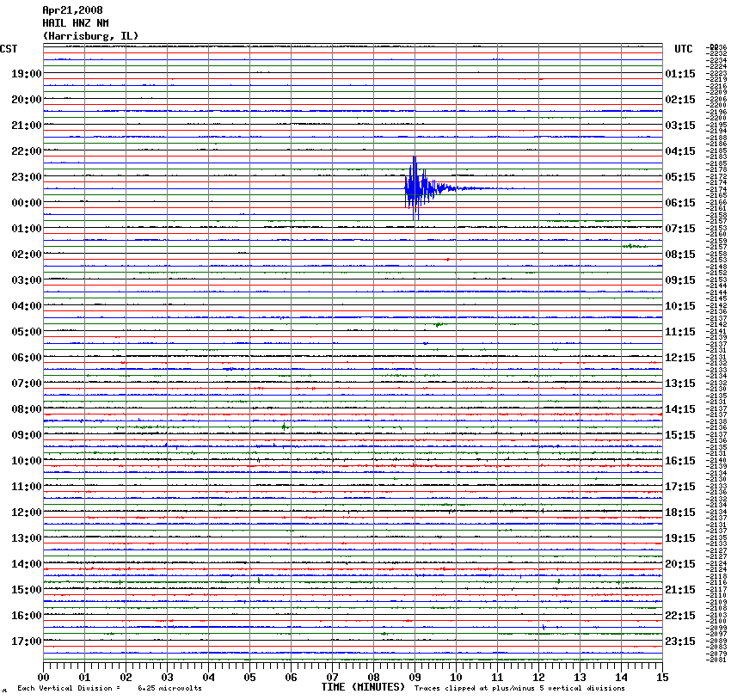Select the "16:00" CST time label
This screenshot has height=700, width=731.
(x=27, y=616)
